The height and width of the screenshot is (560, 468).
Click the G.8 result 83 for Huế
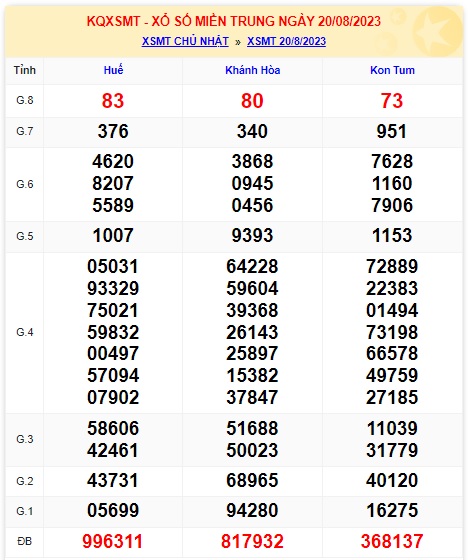[113, 101]
